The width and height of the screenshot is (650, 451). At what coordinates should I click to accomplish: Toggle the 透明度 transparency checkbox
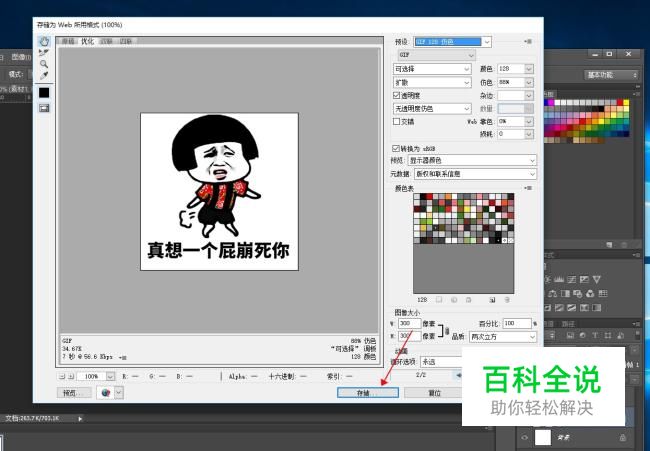pos(397,95)
